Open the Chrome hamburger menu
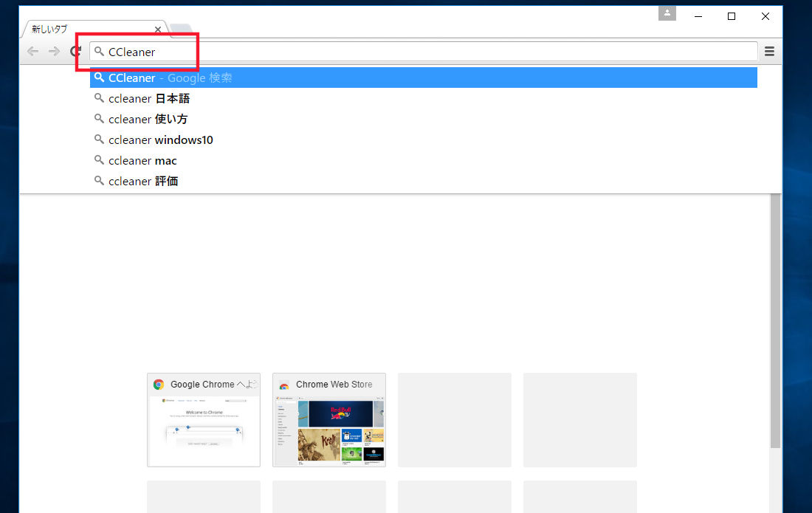Image resolution: width=812 pixels, height=513 pixels. pos(769,51)
